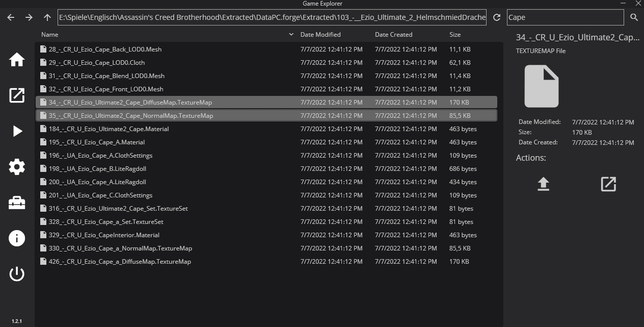Image resolution: width=644 pixels, height=327 pixels.
Task: Select 31_-_CR_U_Ezio_Cape_Blend_LOD0.Mesh
Action: coord(266,76)
